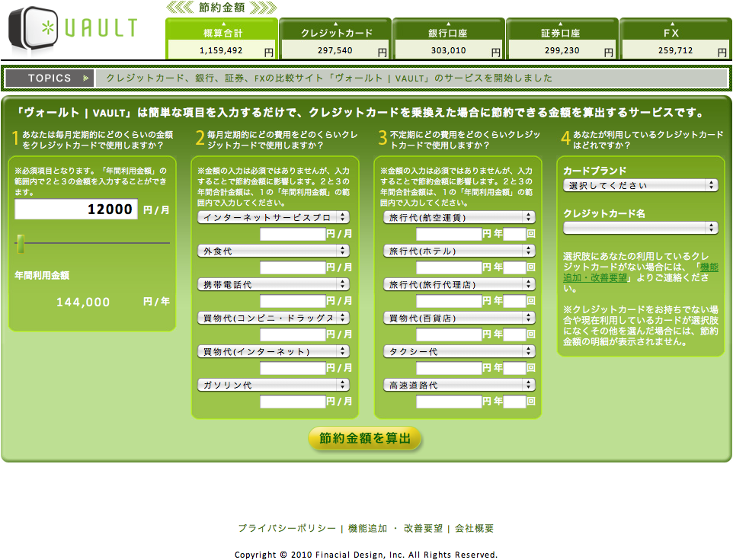Screen dimensions: 733x560
Task: Open the 会社概要 footer link
Action: point(474,529)
